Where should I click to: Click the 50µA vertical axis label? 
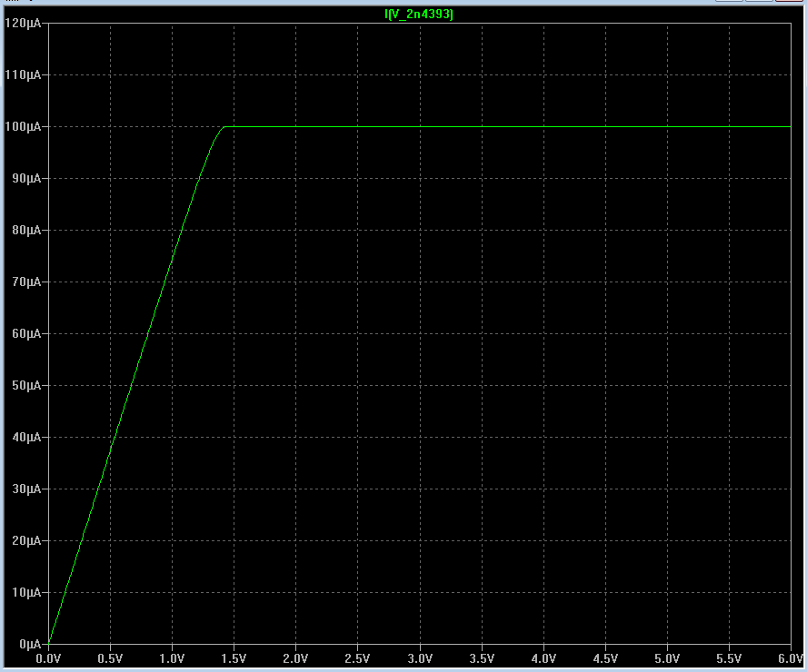pyautogui.click(x=25, y=386)
